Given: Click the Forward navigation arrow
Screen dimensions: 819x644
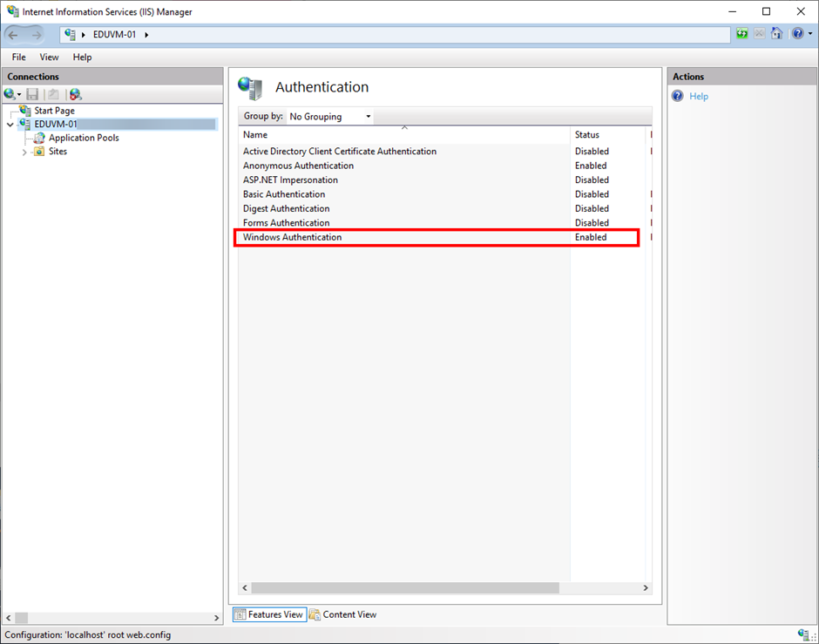Looking at the screenshot, I should click(x=37, y=35).
